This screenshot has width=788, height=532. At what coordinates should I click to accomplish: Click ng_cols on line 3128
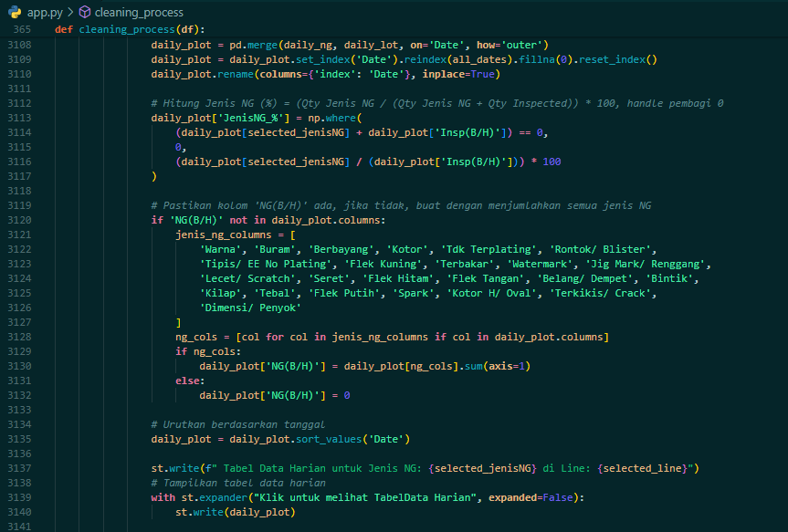pyautogui.click(x=196, y=337)
